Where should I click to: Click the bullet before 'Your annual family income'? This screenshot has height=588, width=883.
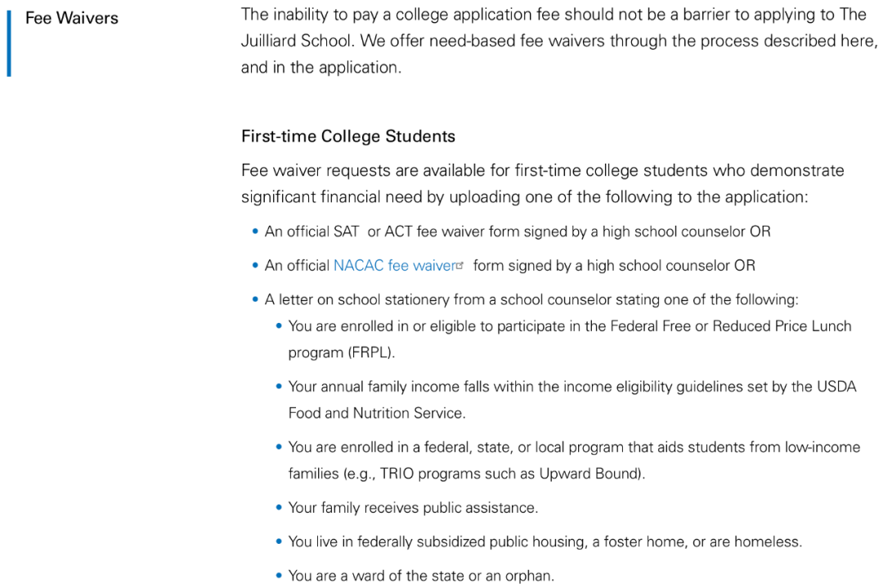click(280, 387)
